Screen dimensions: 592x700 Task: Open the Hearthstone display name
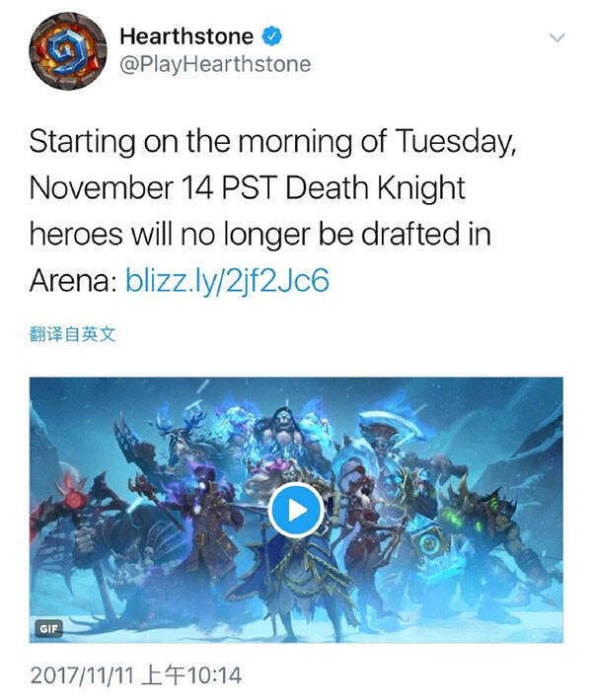click(x=186, y=36)
